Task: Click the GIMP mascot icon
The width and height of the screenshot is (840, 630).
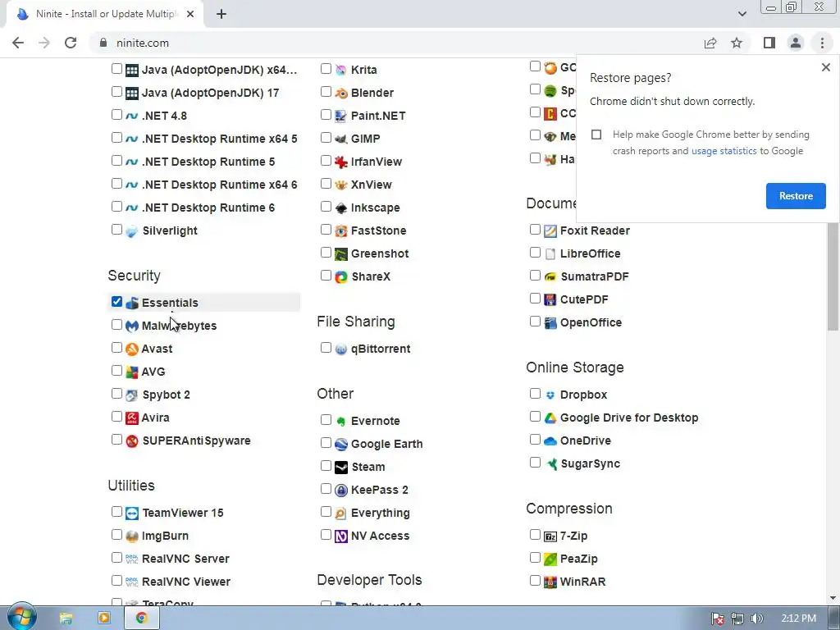Action: click(341, 139)
